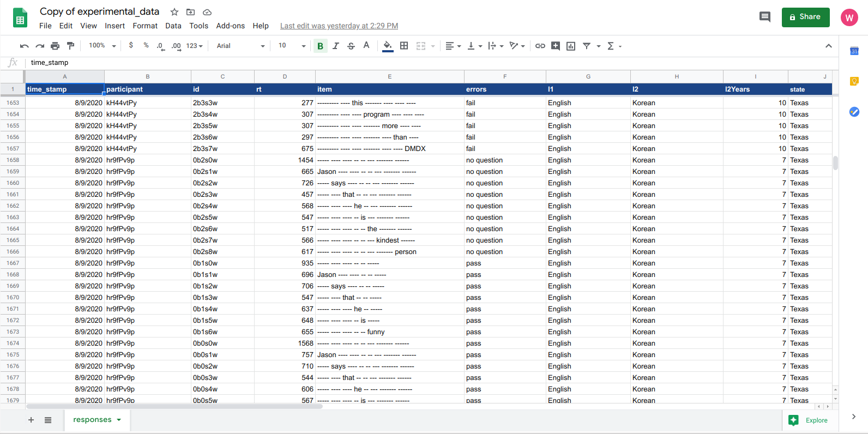Star the document
This screenshot has width=868, height=434.
[174, 12]
